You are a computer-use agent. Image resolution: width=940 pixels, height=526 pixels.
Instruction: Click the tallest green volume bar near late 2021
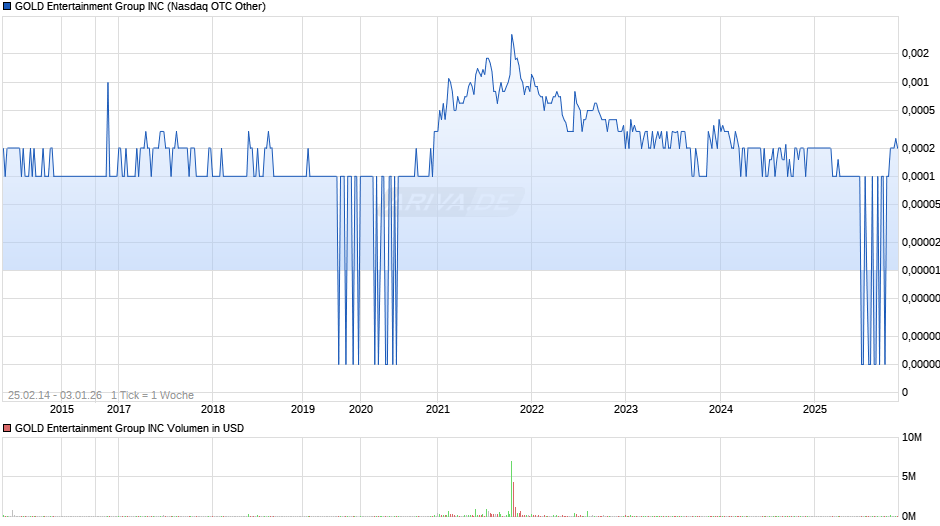(511, 489)
